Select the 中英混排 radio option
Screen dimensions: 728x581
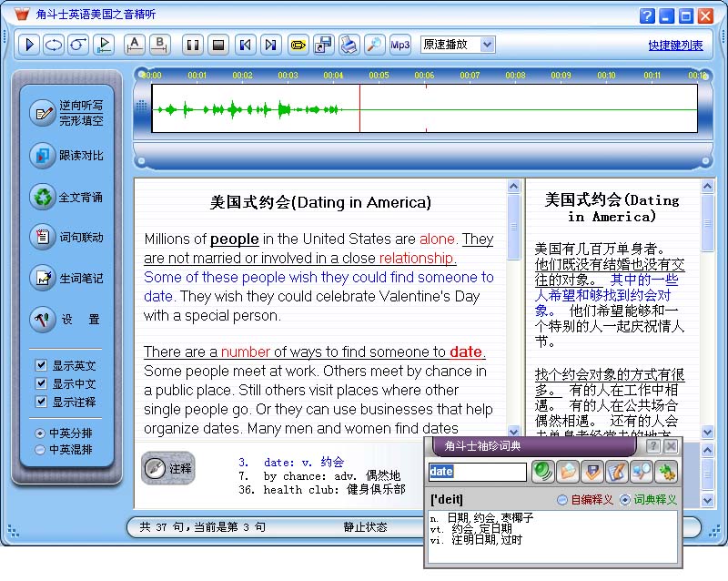click(x=40, y=450)
